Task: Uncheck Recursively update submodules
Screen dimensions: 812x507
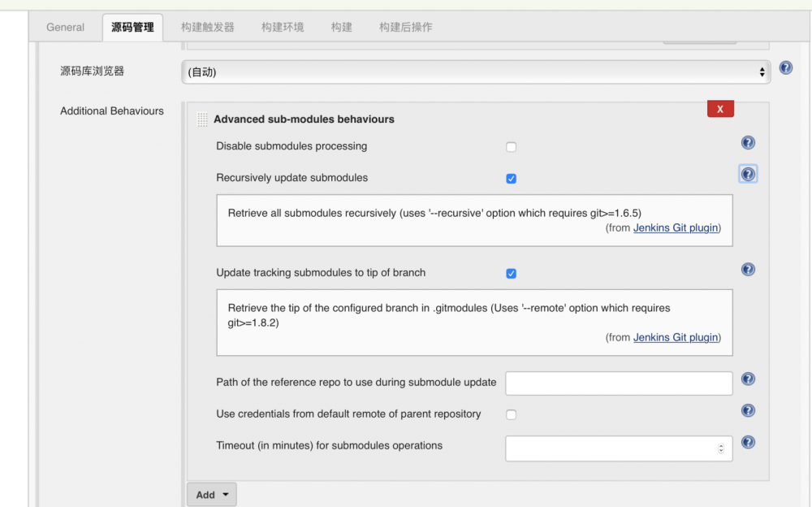Action: 511,178
